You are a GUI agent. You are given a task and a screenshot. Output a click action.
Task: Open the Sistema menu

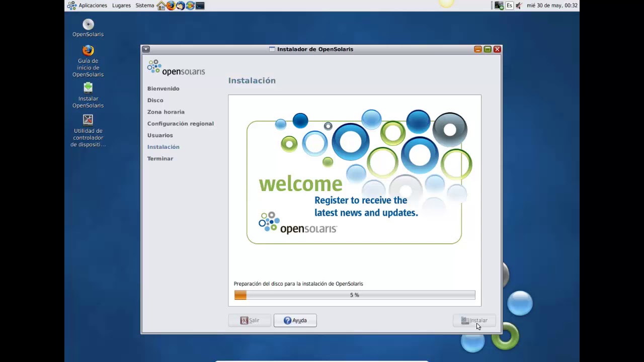(x=145, y=6)
